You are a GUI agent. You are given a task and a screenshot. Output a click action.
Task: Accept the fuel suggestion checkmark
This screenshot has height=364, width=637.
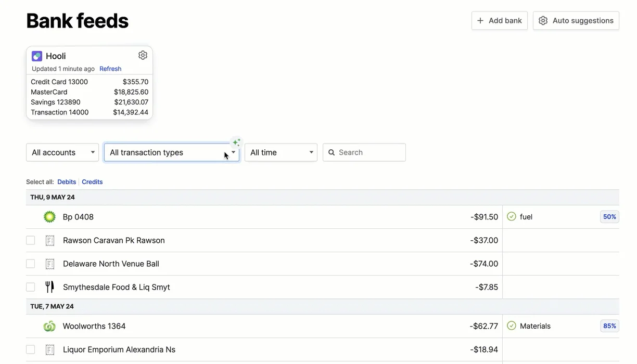click(512, 216)
